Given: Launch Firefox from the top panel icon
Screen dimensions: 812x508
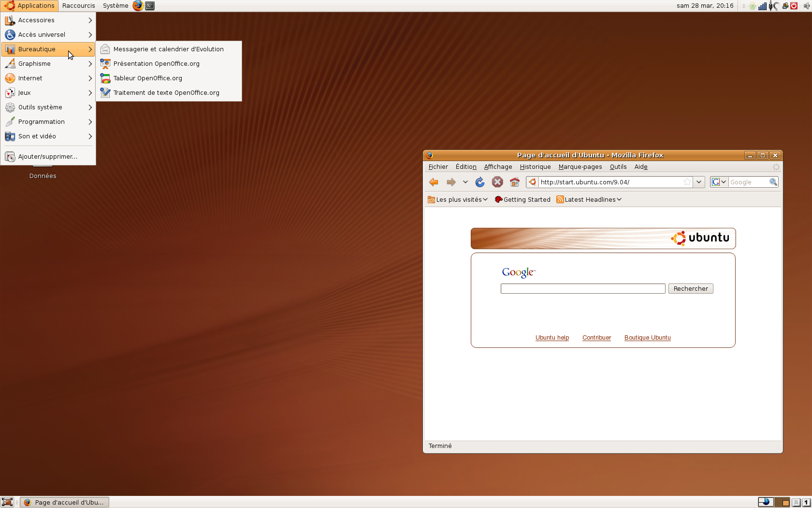Looking at the screenshot, I should (138, 6).
